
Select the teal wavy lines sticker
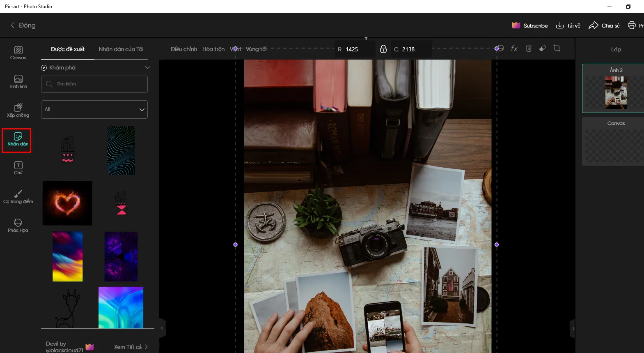click(x=121, y=150)
